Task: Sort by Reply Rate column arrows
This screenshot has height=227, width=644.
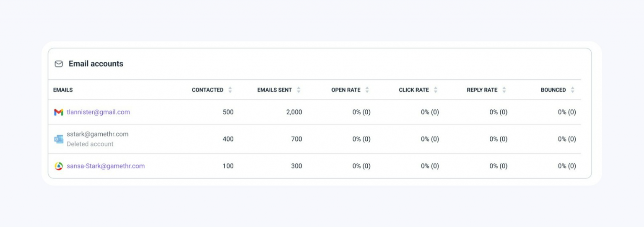Action: (x=504, y=90)
